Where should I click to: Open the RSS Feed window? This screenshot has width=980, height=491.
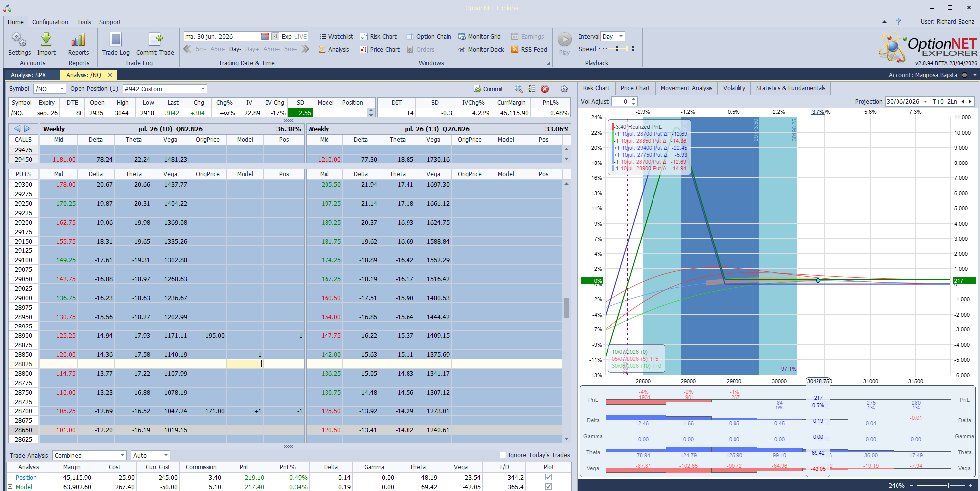coord(529,49)
